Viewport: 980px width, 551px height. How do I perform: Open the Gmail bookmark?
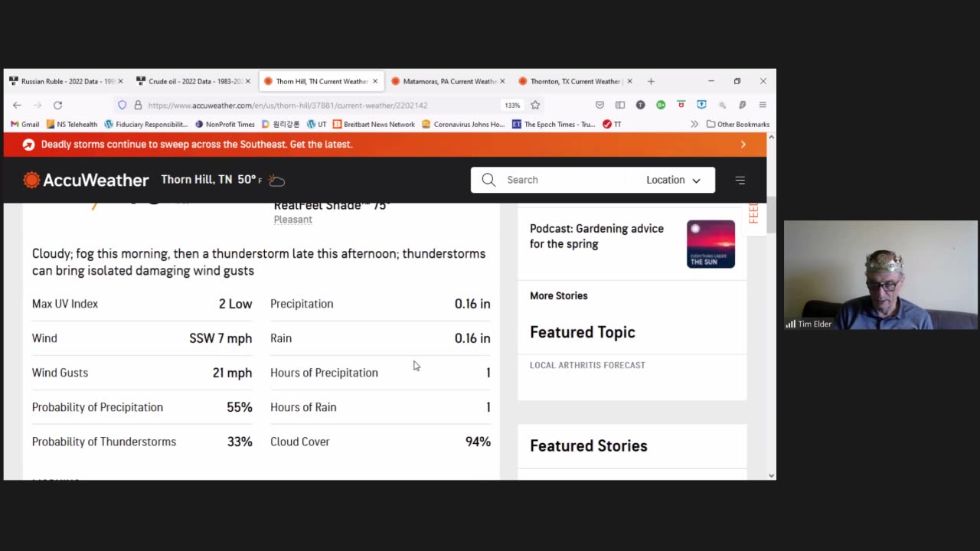25,124
